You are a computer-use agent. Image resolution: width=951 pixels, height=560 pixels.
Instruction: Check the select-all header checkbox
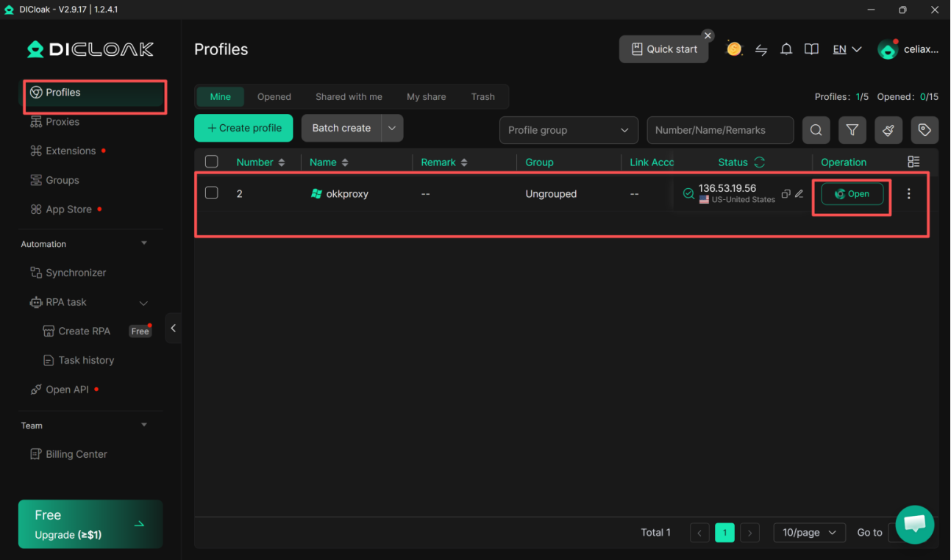tap(212, 162)
